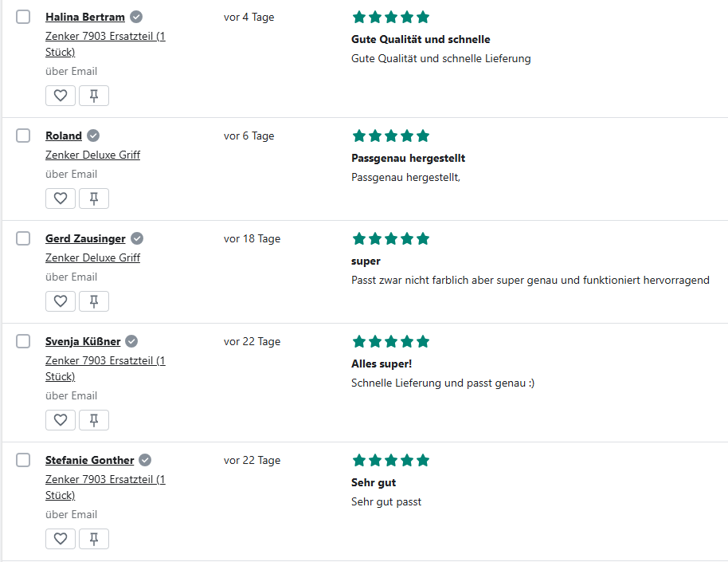Pin Halina Bertram's review
This screenshot has height=562, width=728.
pos(94,96)
